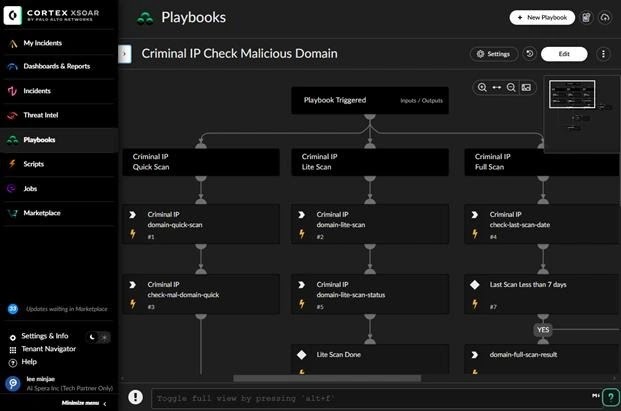
Task: Open the version history icon beside Settings
Action: tap(529, 54)
